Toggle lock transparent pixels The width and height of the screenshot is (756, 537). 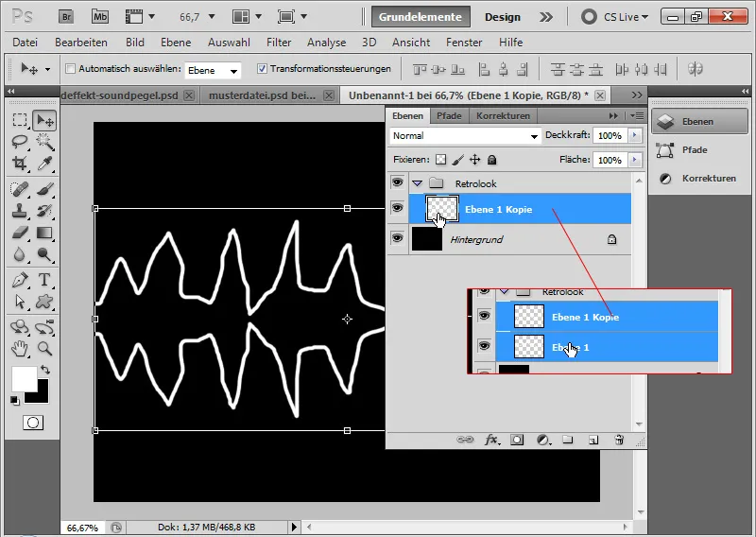(440, 160)
